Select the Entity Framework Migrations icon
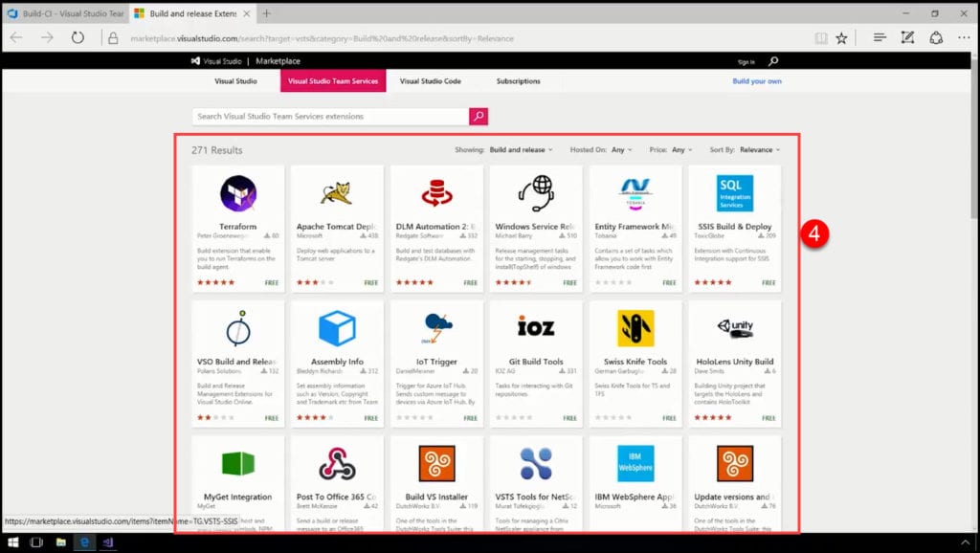The image size is (980, 553). pos(635,193)
